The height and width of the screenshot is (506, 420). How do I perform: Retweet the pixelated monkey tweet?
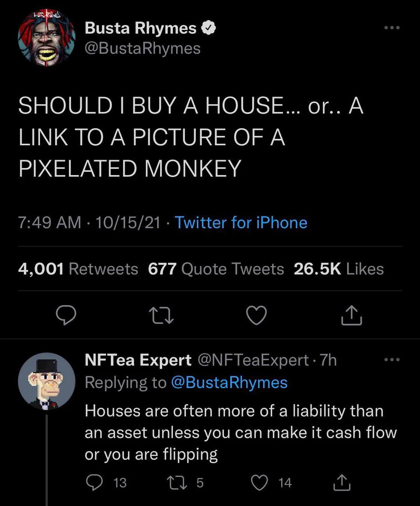click(x=162, y=315)
